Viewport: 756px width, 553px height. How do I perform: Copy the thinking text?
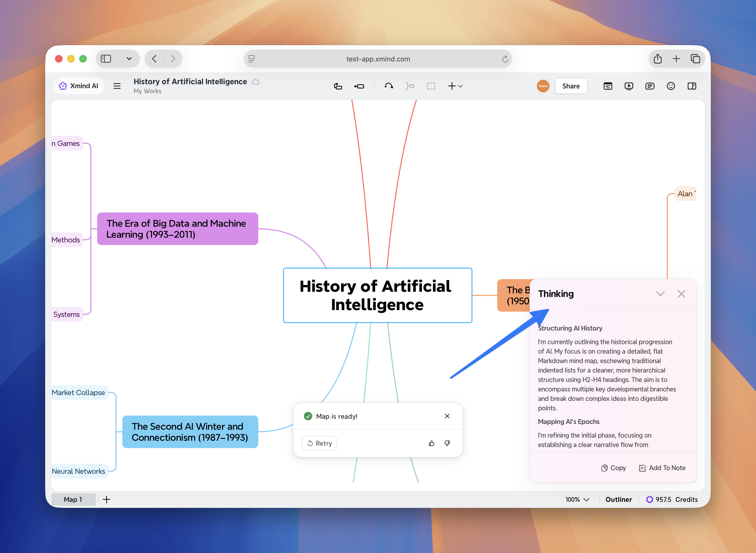tap(614, 468)
